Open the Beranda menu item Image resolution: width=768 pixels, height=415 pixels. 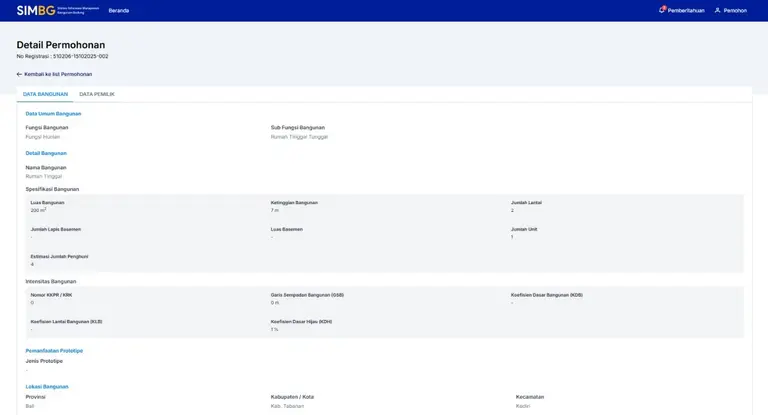point(118,10)
